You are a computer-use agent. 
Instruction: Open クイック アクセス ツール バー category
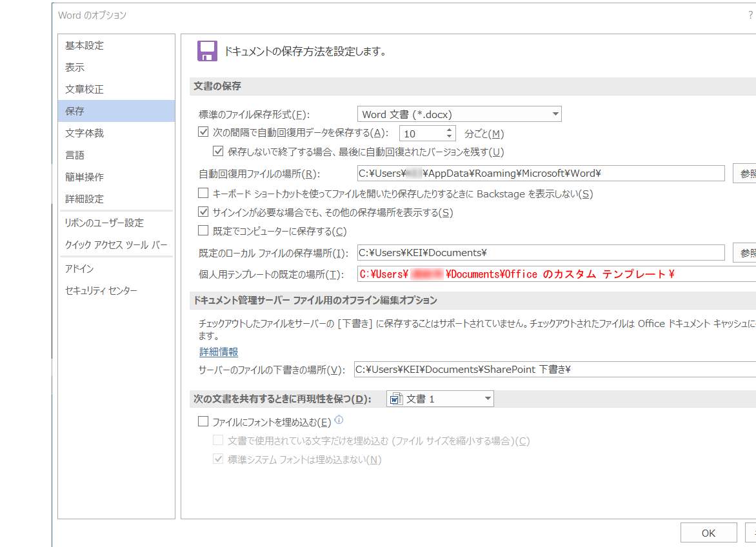pyautogui.click(x=116, y=245)
